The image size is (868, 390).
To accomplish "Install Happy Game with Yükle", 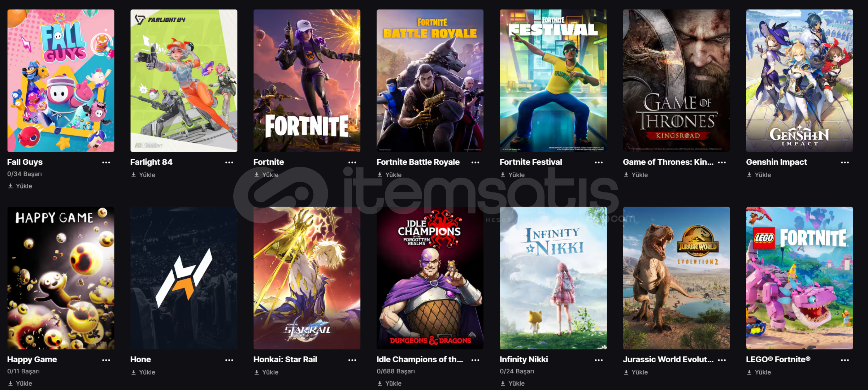I will tap(20, 383).
